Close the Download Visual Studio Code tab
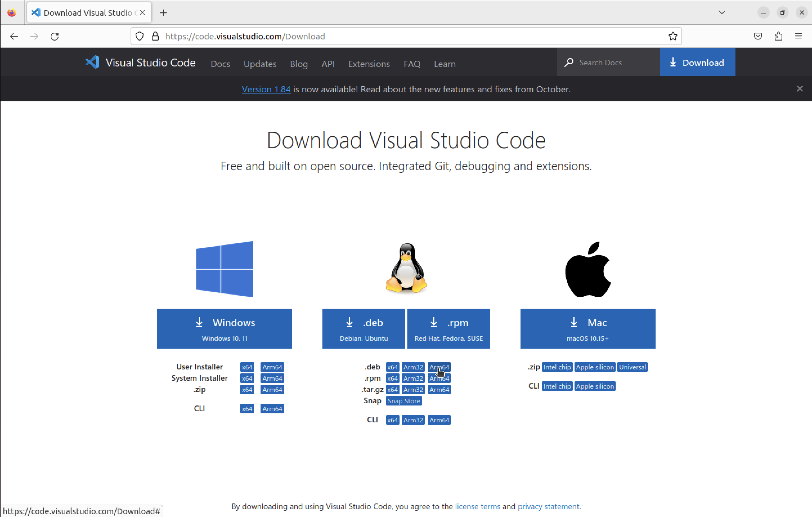The image size is (812, 517). tap(142, 12)
